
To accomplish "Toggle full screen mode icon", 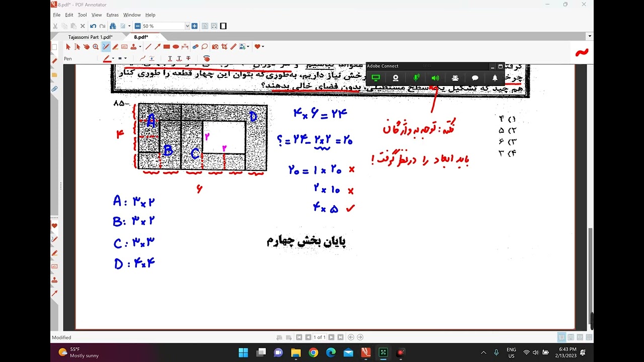I will [x=223, y=26].
